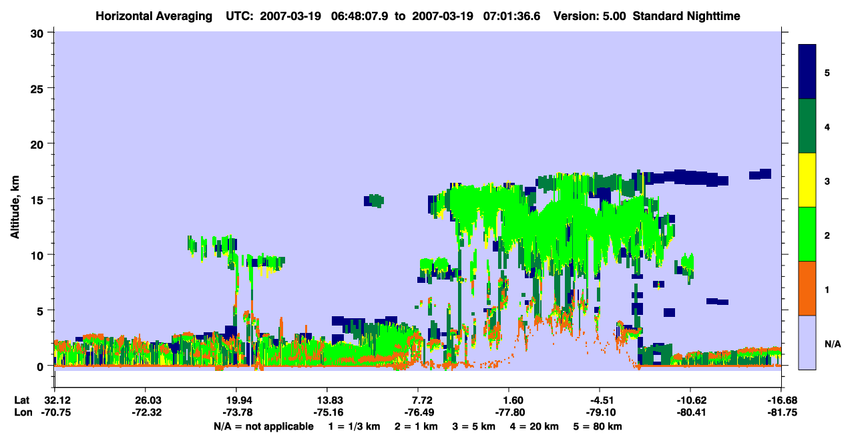This screenshot has width=868, height=445.
Task: Click the '5 = 80 km' legend entry
Action: tap(599, 426)
